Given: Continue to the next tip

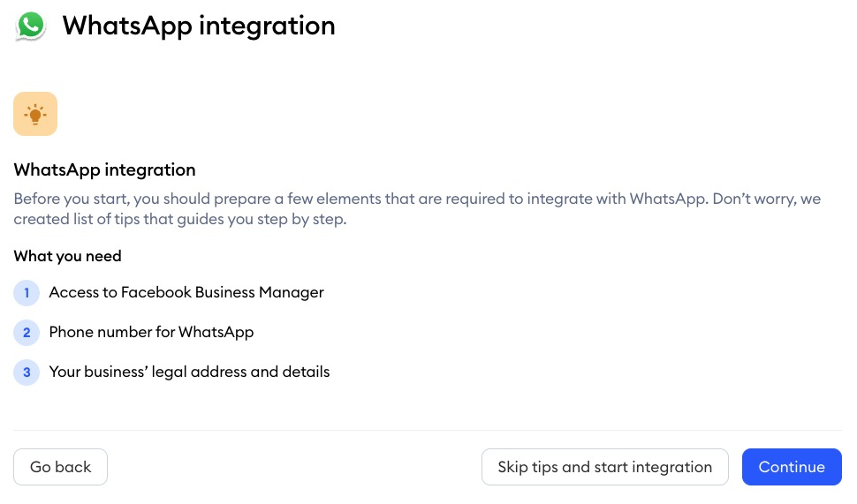Looking at the screenshot, I should [x=792, y=467].
